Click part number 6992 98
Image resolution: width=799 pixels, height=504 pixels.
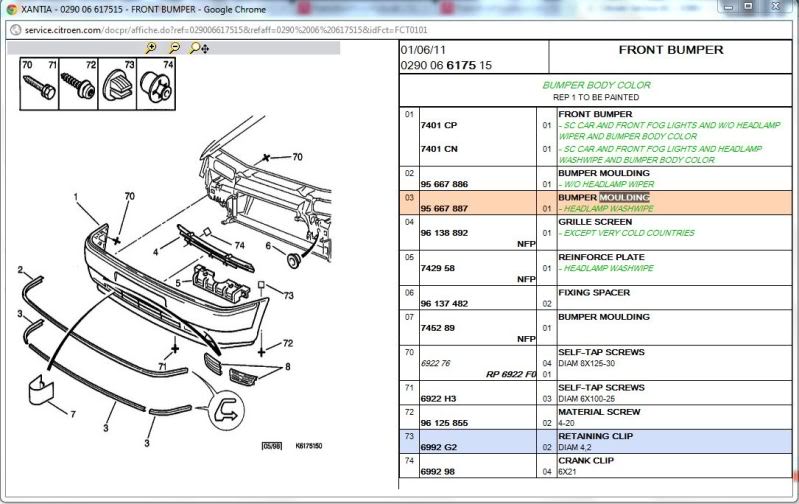point(437,472)
